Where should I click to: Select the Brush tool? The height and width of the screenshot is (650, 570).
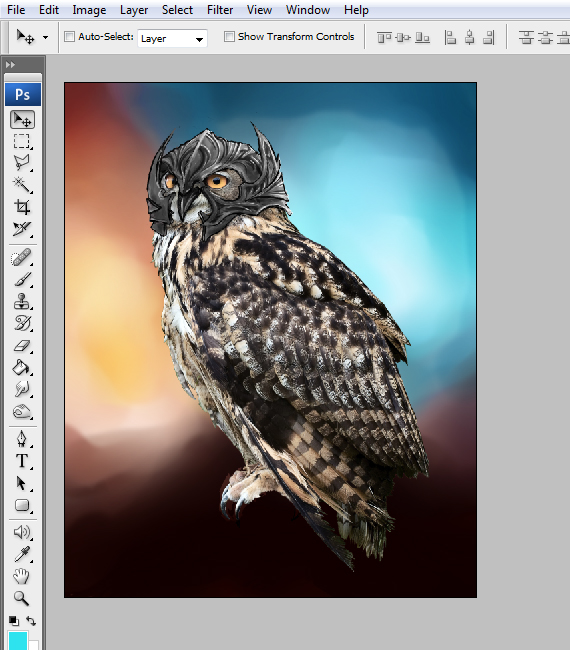click(22, 279)
